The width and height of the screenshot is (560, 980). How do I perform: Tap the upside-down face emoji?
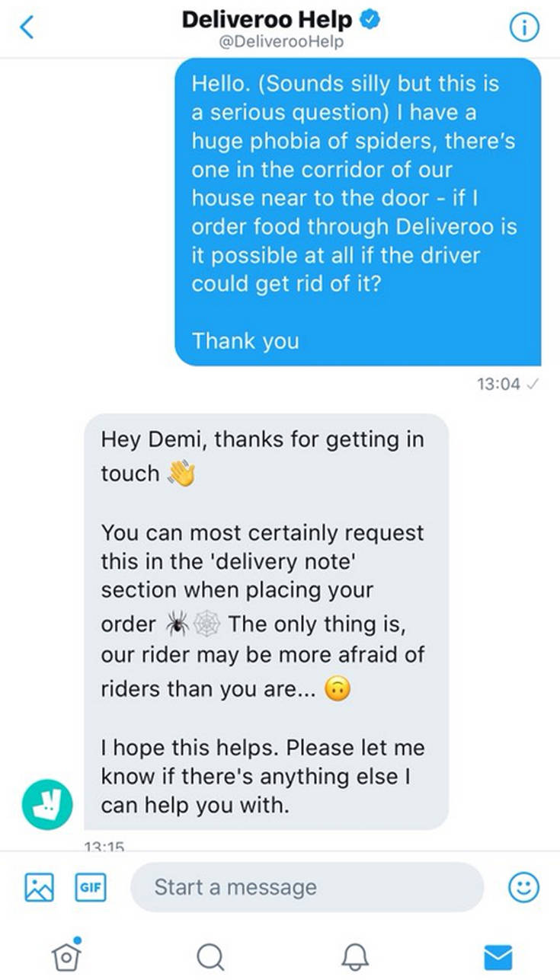point(338,690)
